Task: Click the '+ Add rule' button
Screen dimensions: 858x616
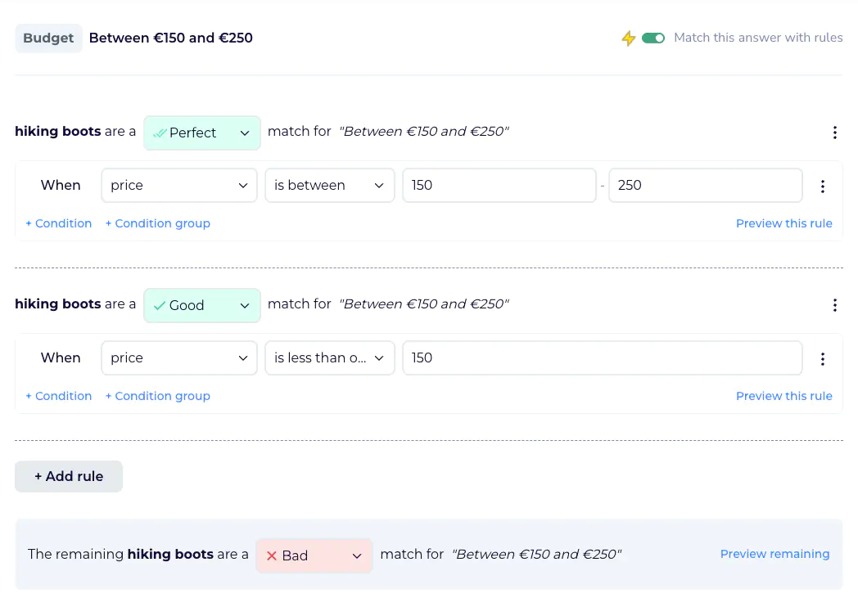Action: pos(69,476)
